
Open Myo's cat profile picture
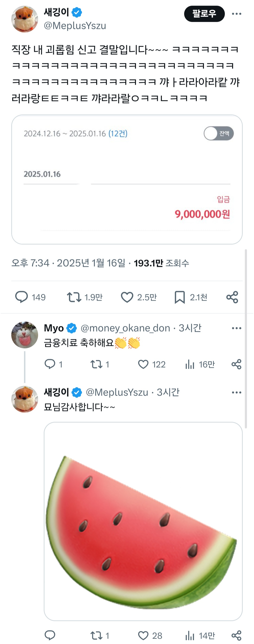tap(25, 335)
